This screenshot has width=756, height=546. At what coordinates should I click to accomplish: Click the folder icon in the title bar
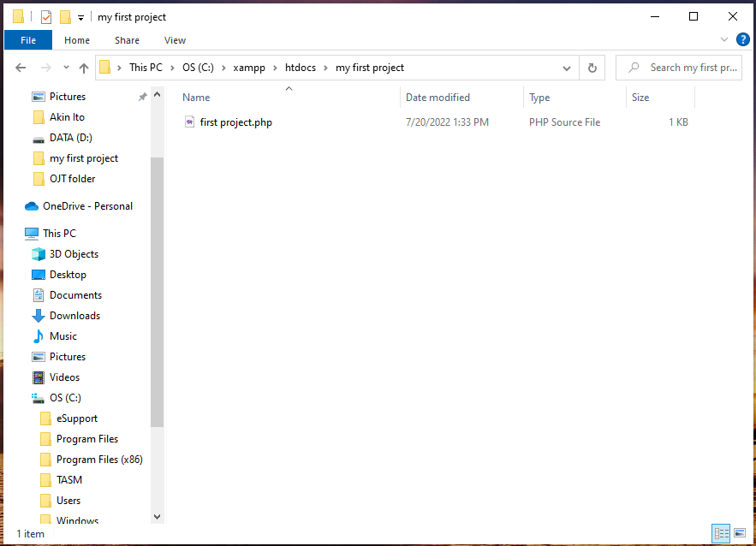click(18, 17)
